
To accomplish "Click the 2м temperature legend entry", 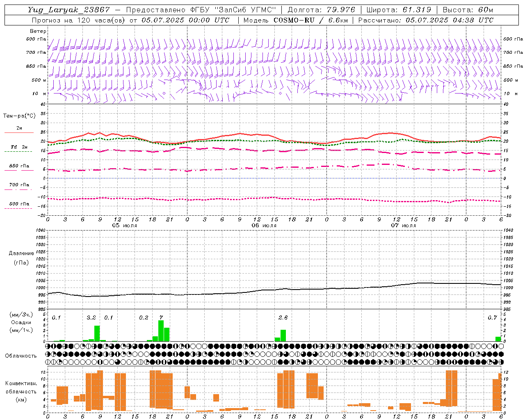I will pos(19,128).
